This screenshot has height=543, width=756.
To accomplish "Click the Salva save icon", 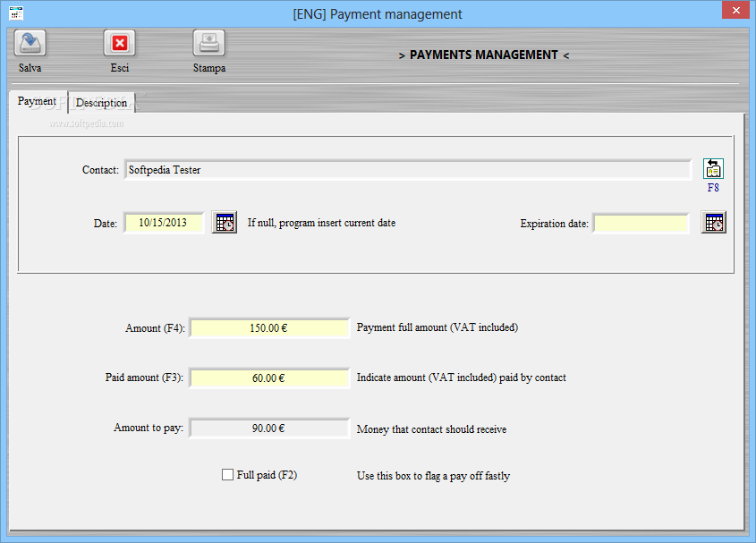I will (30, 43).
